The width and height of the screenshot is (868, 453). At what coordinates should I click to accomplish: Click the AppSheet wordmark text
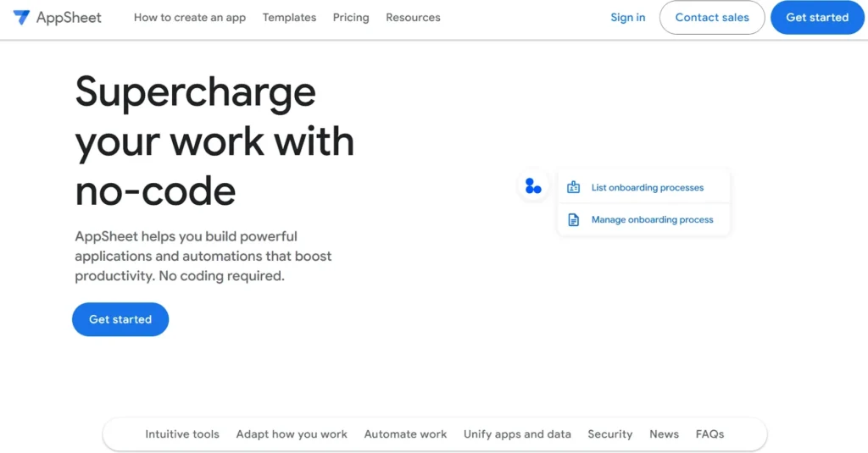click(69, 18)
